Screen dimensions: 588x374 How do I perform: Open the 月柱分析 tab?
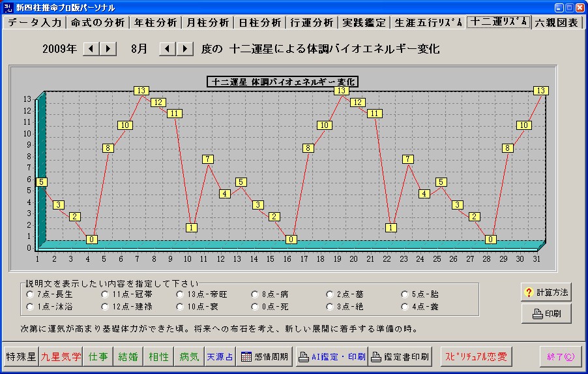click(x=208, y=23)
